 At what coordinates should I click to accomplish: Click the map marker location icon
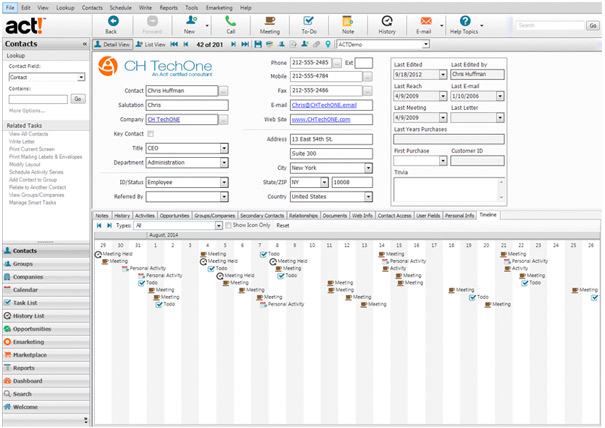[328, 44]
